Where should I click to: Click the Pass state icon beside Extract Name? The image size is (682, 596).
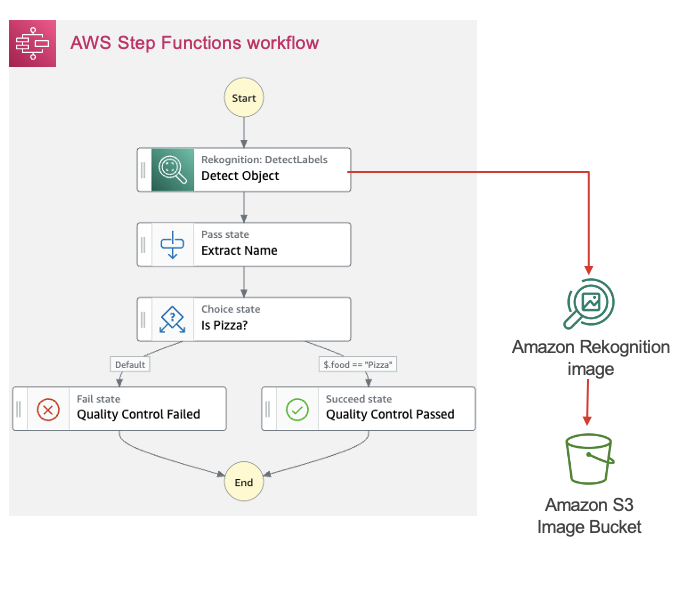pyautogui.click(x=173, y=244)
